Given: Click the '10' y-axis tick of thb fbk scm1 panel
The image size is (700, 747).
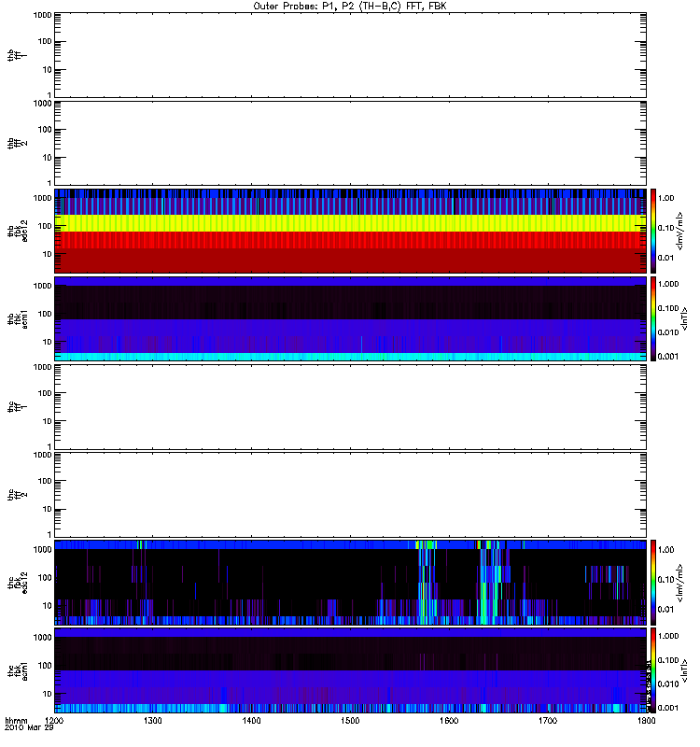Looking at the screenshot, I should click(x=48, y=342).
